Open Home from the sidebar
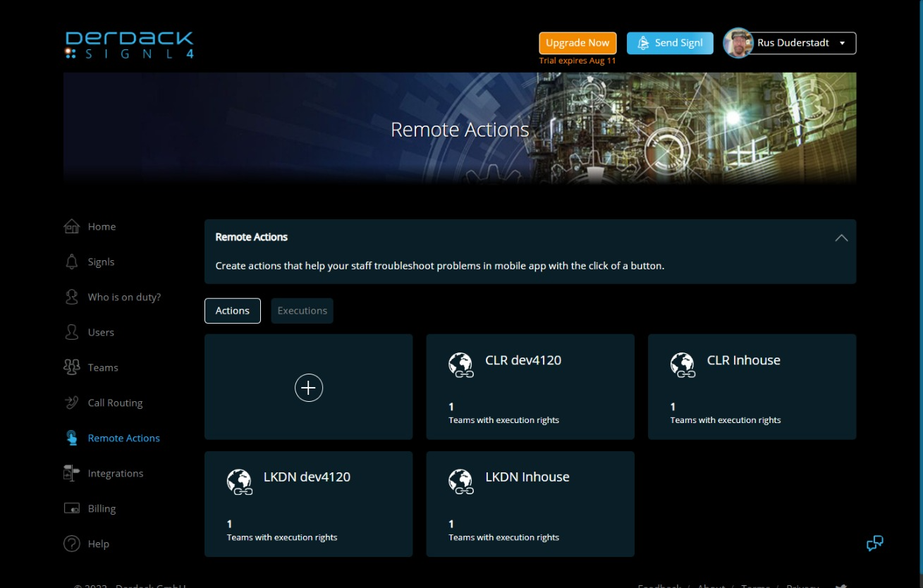This screenshot has height=588, width=923. [71, 226]
